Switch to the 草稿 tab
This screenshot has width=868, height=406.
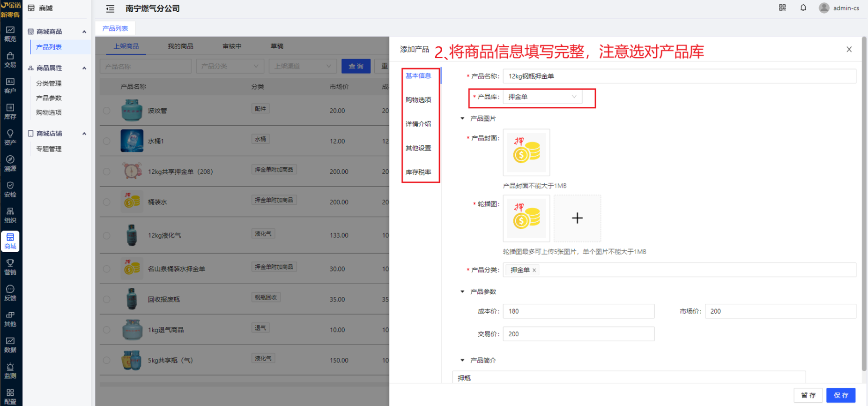277,46
